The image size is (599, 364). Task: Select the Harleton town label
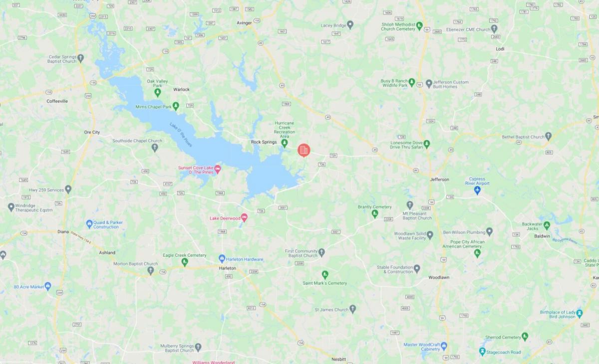228,268
